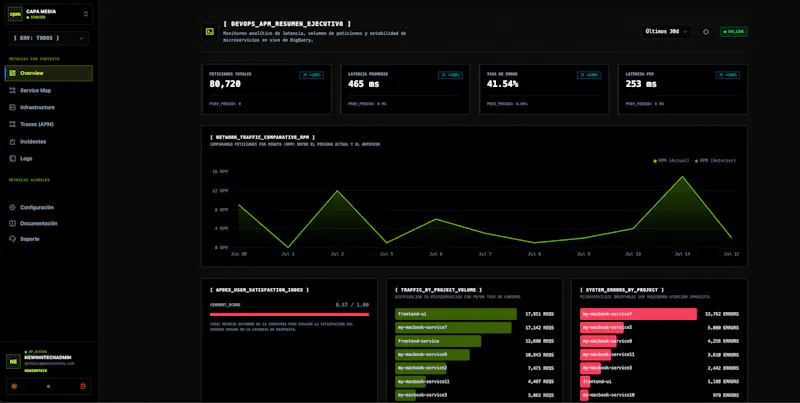Click the 41.54% error rate value
800x403 pixels.
coord(503,84)
